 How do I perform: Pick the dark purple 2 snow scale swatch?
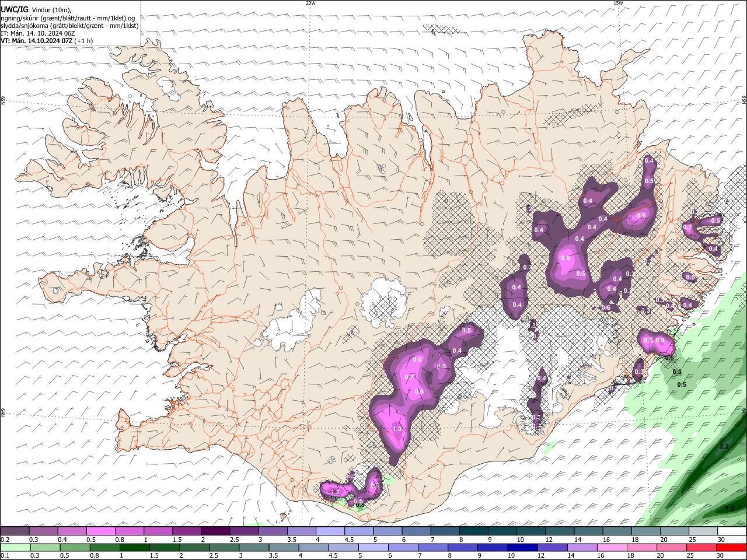click(215, 531)
